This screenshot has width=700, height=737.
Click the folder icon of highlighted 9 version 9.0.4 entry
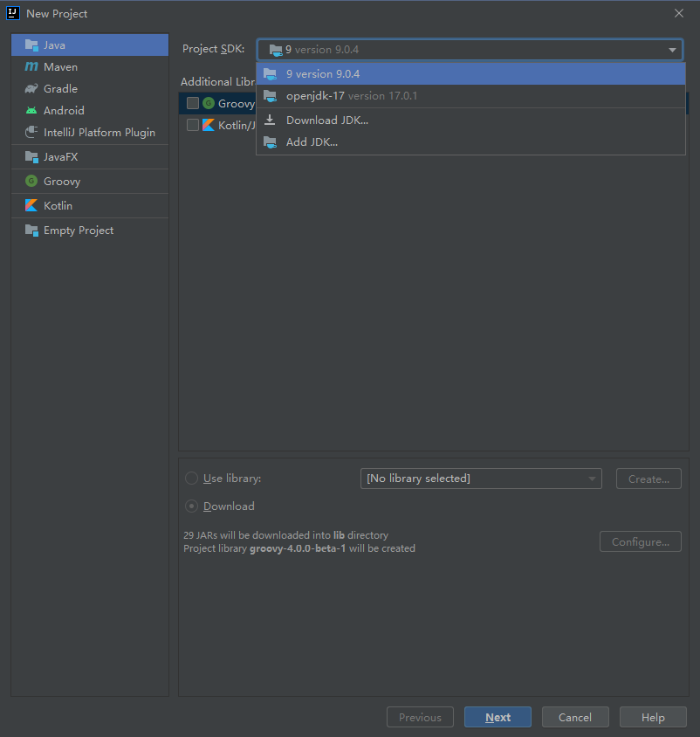[270, 74]
